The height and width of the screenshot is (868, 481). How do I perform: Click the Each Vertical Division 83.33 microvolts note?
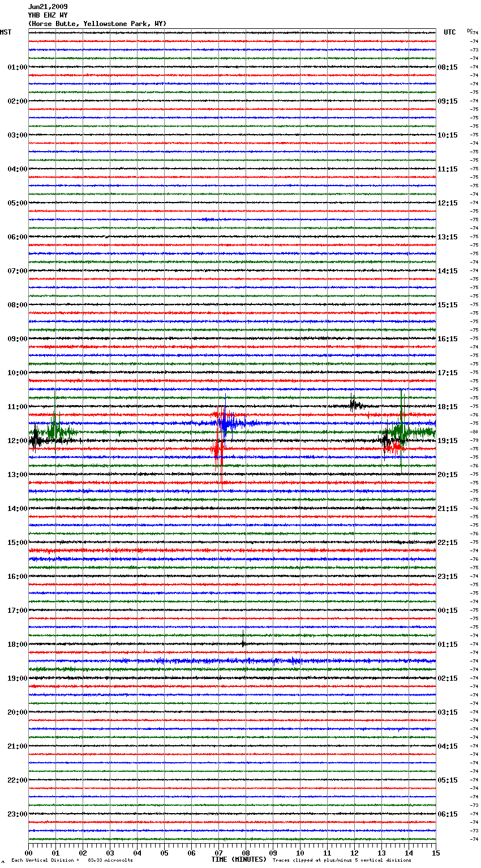72,860
